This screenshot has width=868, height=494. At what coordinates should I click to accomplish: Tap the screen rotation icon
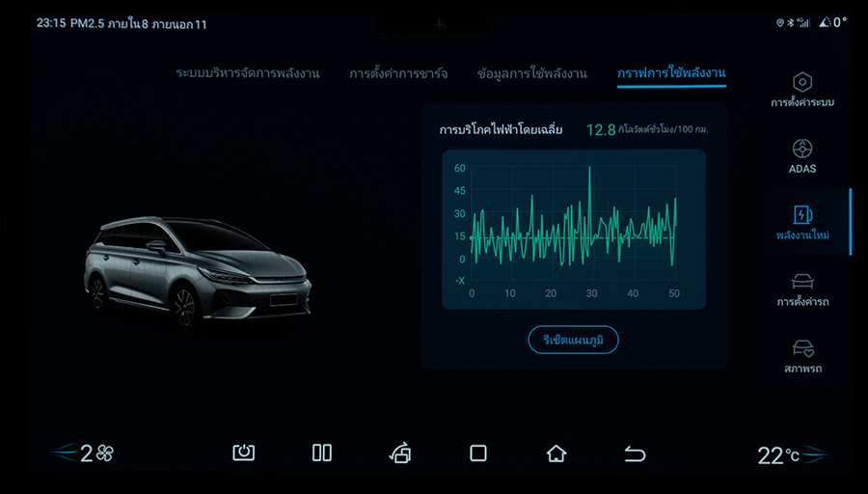[399, 453]
